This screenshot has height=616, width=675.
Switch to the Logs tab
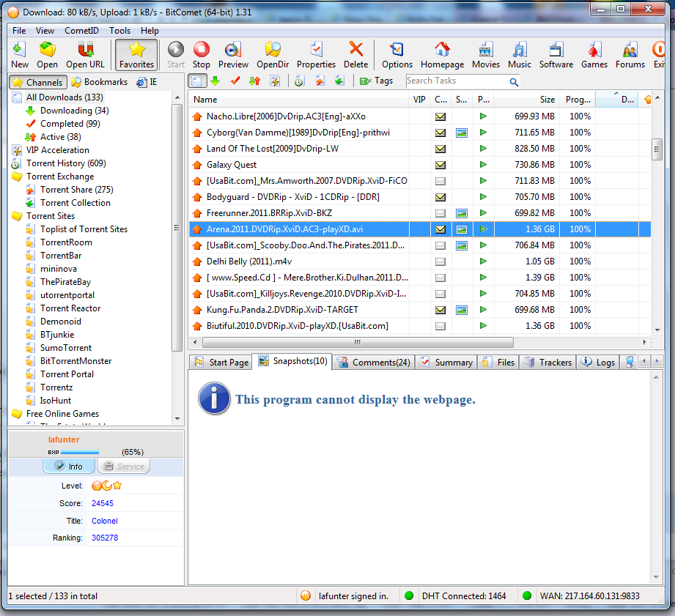pyautogui.click(x=598, y=363)
